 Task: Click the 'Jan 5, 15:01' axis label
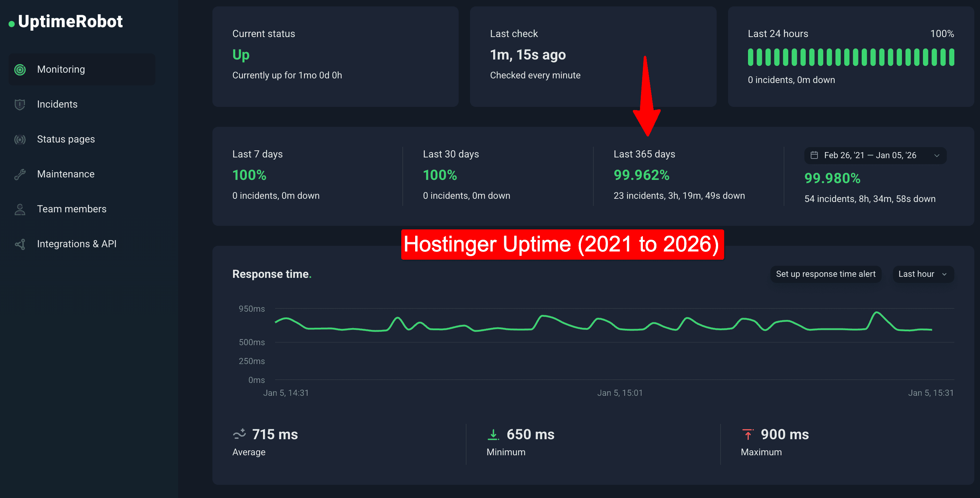[x=620, y=393]
